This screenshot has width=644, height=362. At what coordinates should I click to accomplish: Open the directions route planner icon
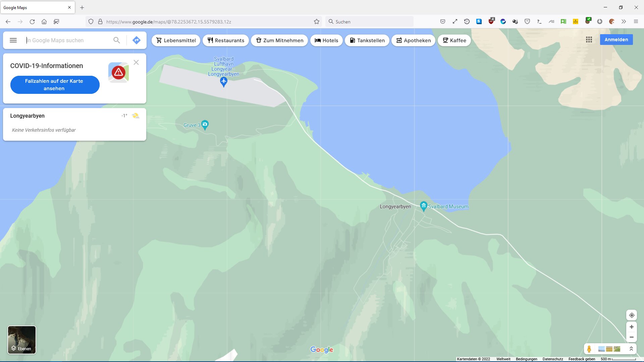(136, 40)
